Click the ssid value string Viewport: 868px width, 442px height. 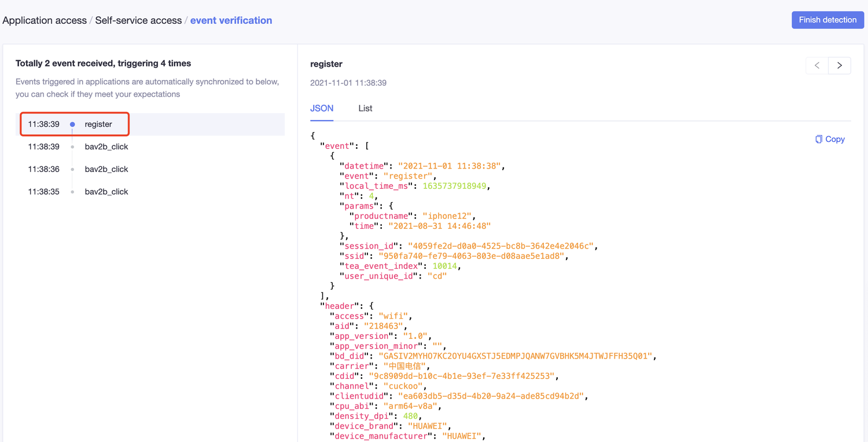[471, 256]
